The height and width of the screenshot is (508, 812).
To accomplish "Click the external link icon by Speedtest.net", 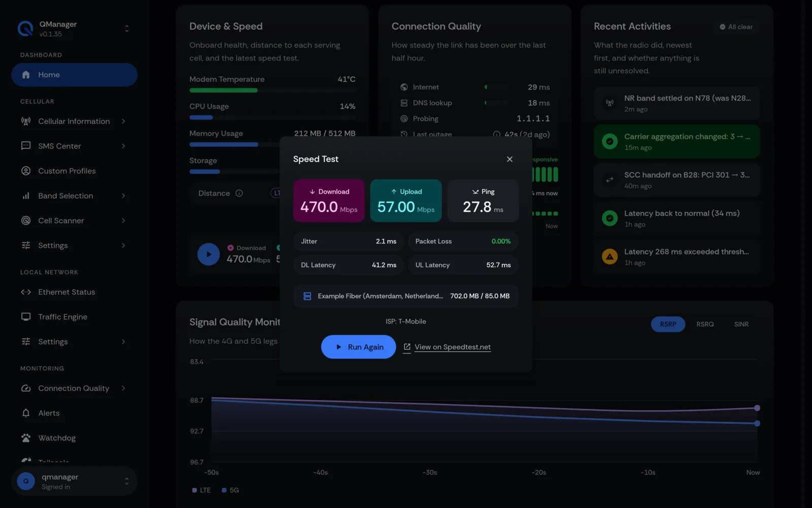I will click(407, 347).
